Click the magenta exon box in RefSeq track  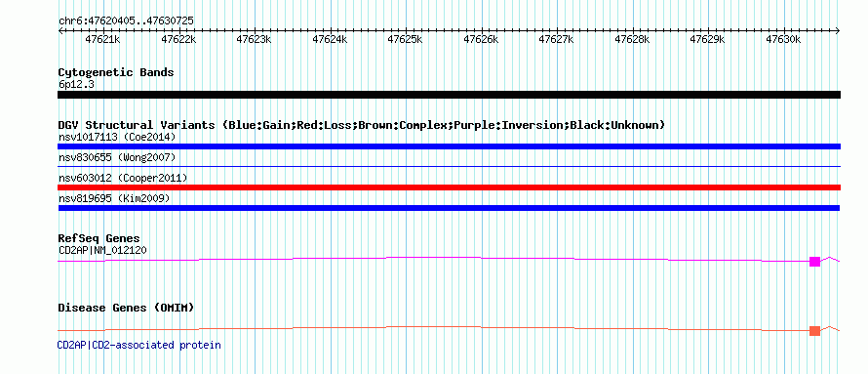point(814,262)
